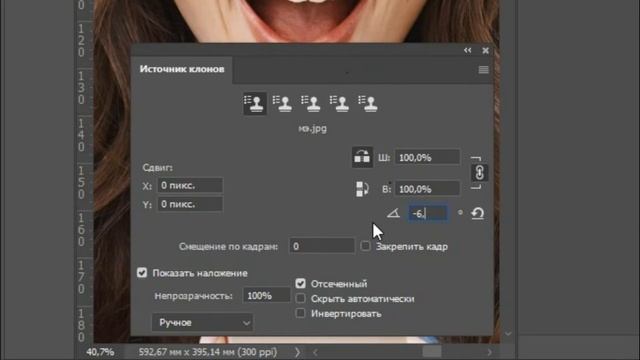Uncheck the Отсеченный checkbox
The image size is (640, 360).
pyautogui.click(x=300, y=283)
